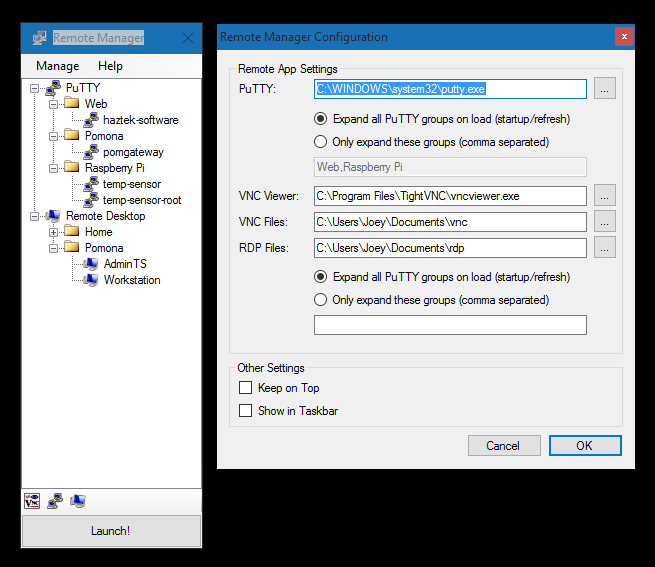Select first Only expand these groups radio
The width and height of the screenshot is (655, 567).
click(x=320, y=142)
